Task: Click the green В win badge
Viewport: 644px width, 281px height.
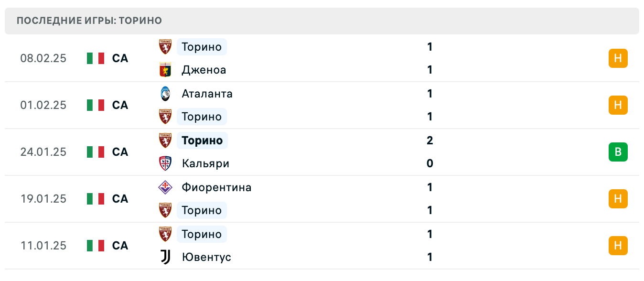Action: (618, 152)
